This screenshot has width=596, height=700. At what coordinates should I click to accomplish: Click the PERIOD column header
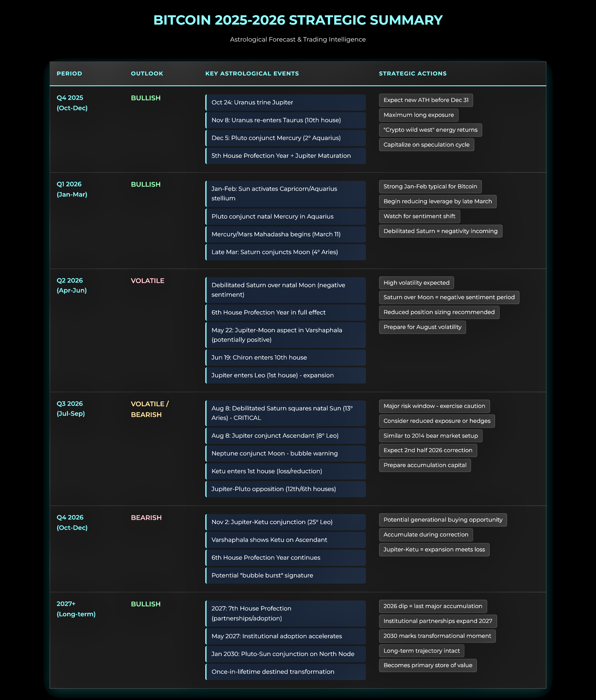[x=69, y=74]
